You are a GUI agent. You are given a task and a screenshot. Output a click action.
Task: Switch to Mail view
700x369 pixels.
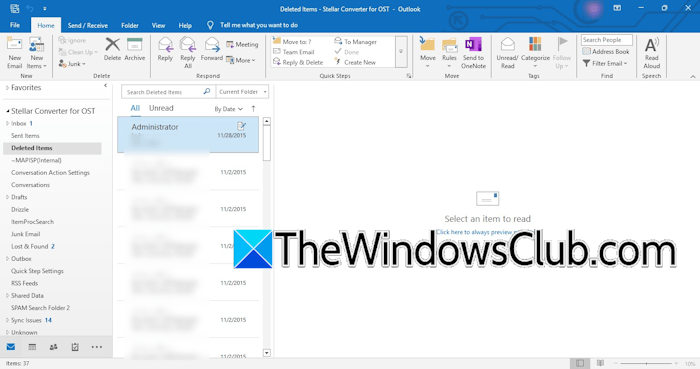pos(11,347)
